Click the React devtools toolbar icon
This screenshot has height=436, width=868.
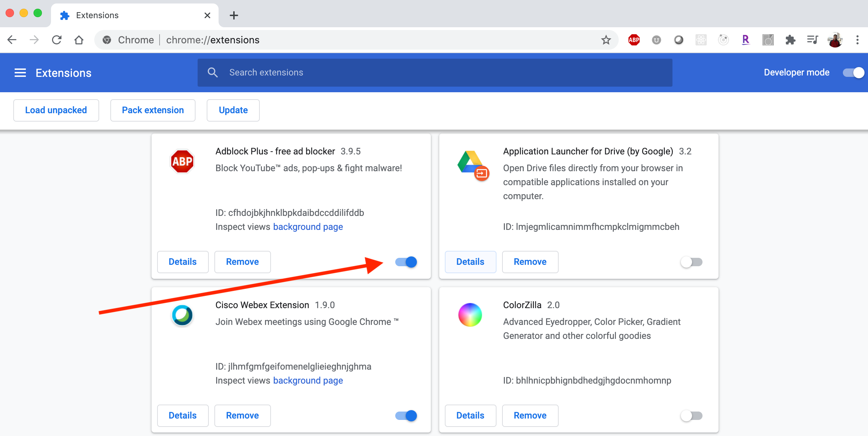coord(701,40)
